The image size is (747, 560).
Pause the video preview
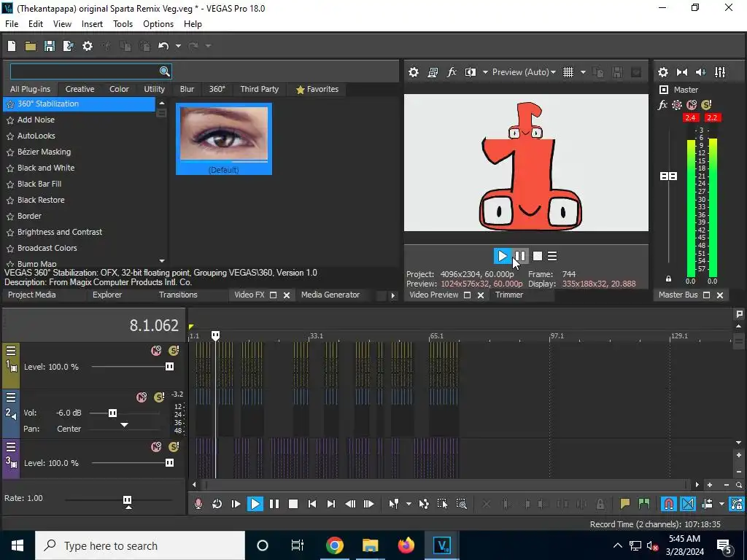click(520, 256)
